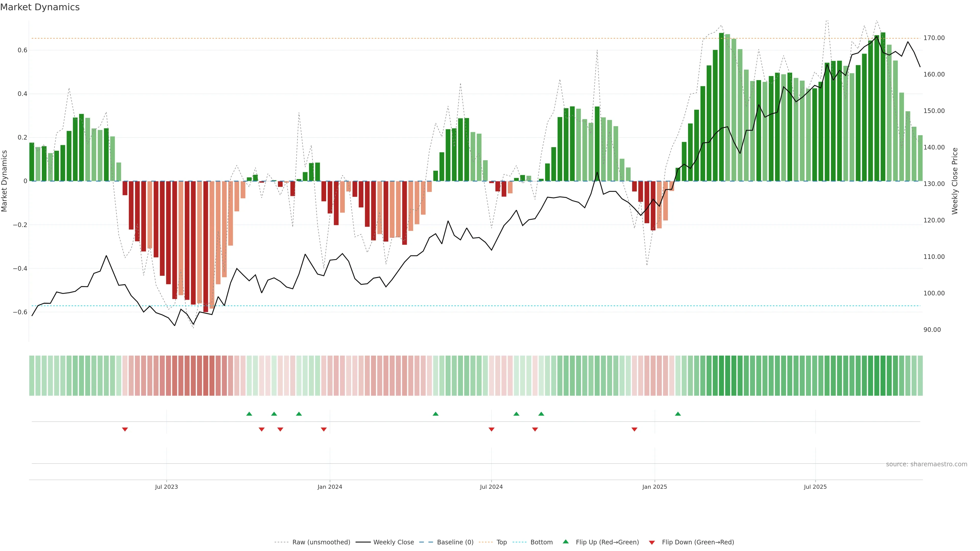980x551 pixels.
Task: Toggle the Top legend line entry
Action: pyautogui.click(x=501, y=542)
